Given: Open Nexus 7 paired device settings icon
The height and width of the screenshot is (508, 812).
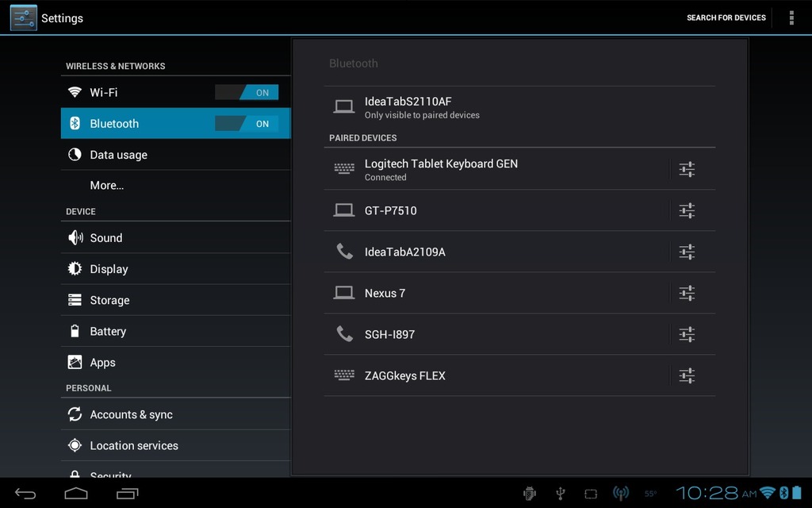Looking at the screenshot, I should tap(687, 293).
